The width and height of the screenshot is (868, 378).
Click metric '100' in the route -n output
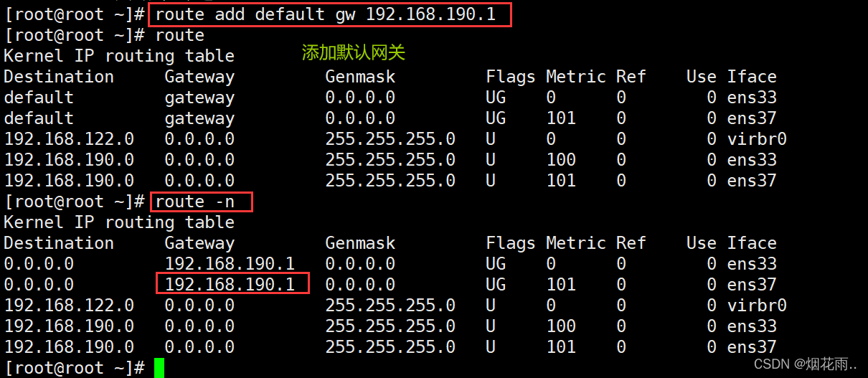[x=561, y=326]
